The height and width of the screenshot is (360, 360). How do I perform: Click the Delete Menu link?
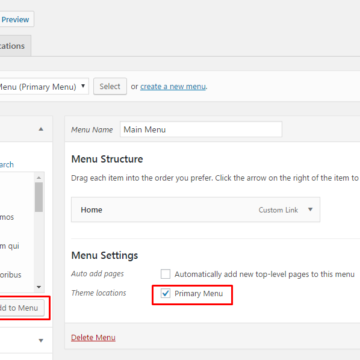[93, 337]
